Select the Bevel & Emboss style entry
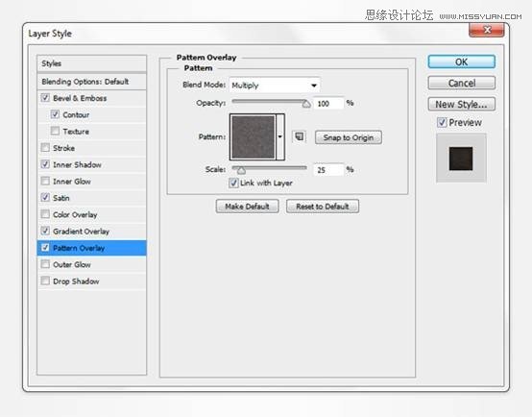Screen dimensions: 532x417 point(80,98)
